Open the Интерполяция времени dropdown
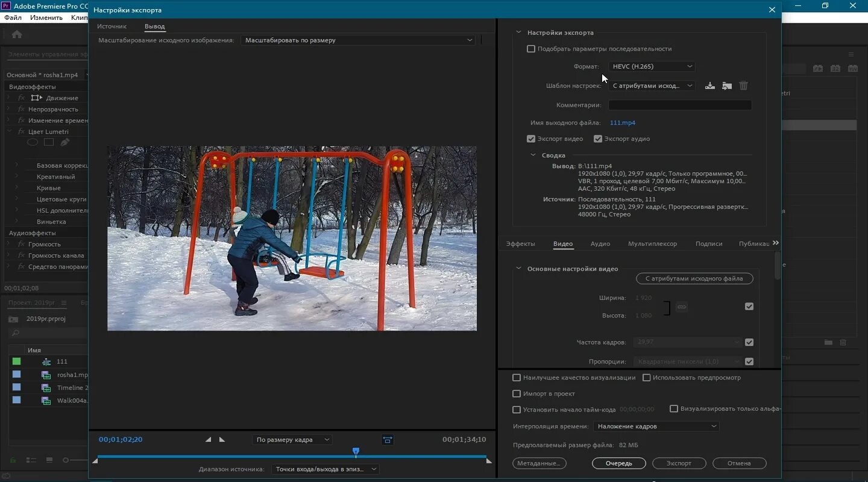868x482 pixels. [x=656, y=427]
